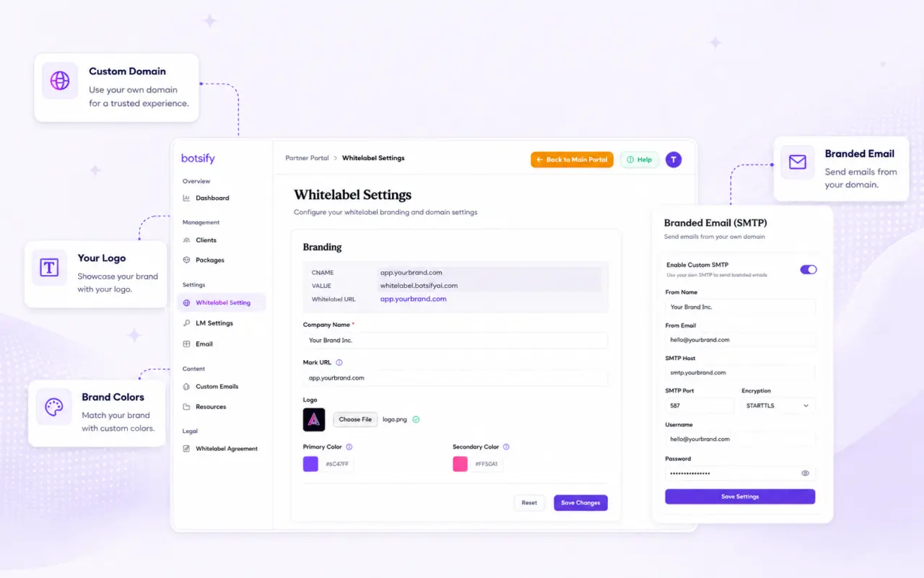
Task: Click the user avatar T icon
Action: coord(674,159)
